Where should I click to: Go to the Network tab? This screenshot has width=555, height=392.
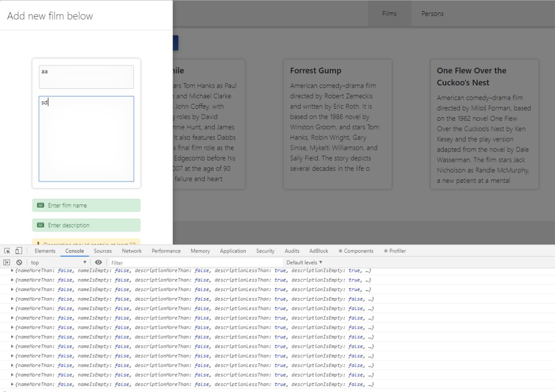132,251
